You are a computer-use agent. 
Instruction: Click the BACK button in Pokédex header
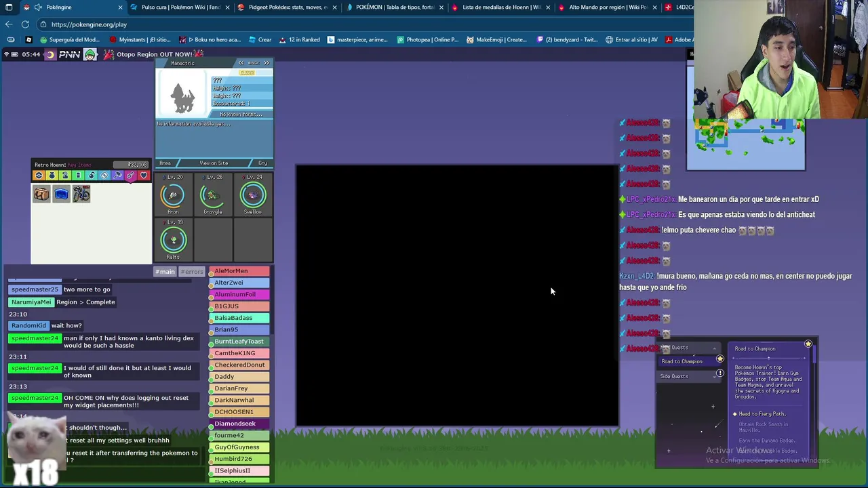[254, 63]
